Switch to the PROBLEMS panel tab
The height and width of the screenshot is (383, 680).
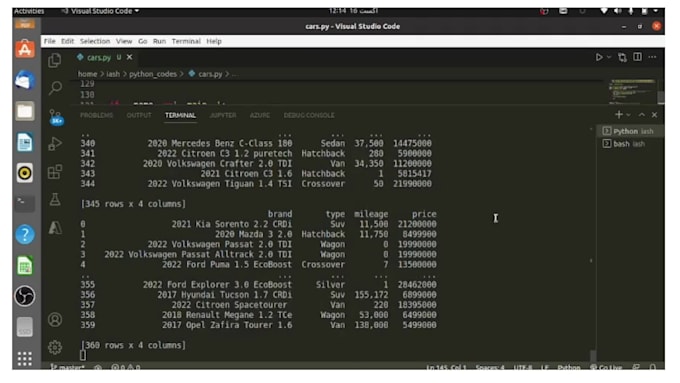coord(96,115)
